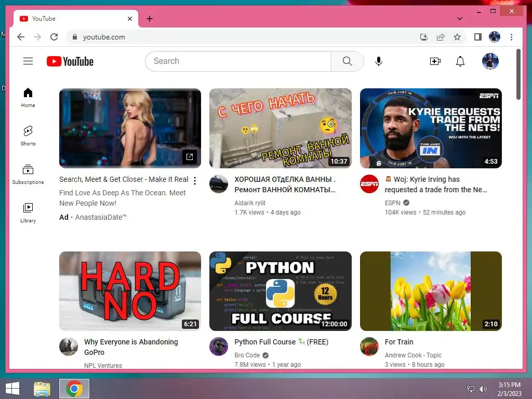Close the YouTube tab

coord(129,19)
